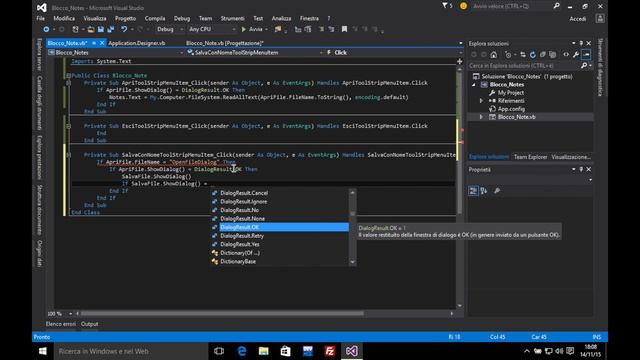Screen dimensions: 640x360
Task: Switch to the Application.Designer.vb tab
Action: tap(137, 43)
